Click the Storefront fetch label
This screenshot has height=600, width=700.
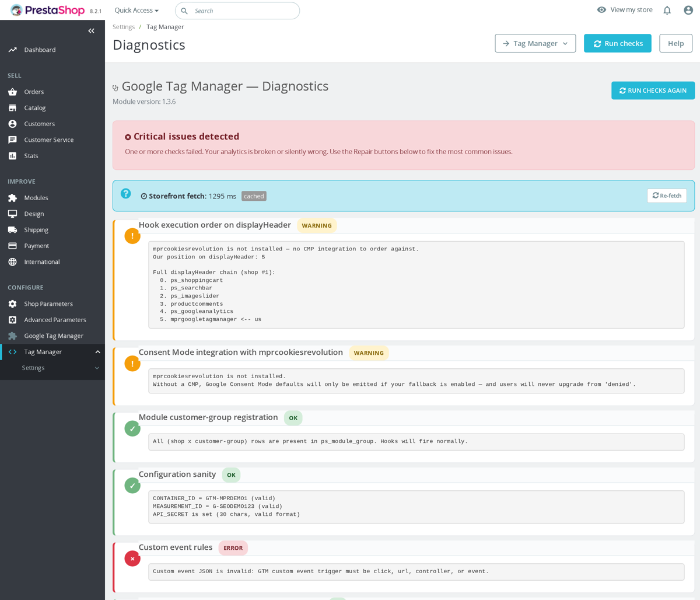coord(177,196)
